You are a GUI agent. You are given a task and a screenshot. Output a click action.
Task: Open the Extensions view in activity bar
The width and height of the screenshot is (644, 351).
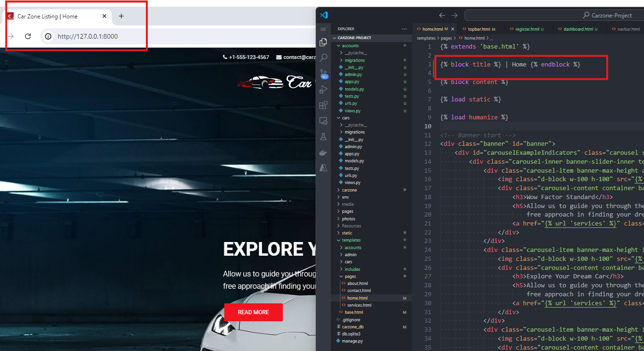point(323,105)
